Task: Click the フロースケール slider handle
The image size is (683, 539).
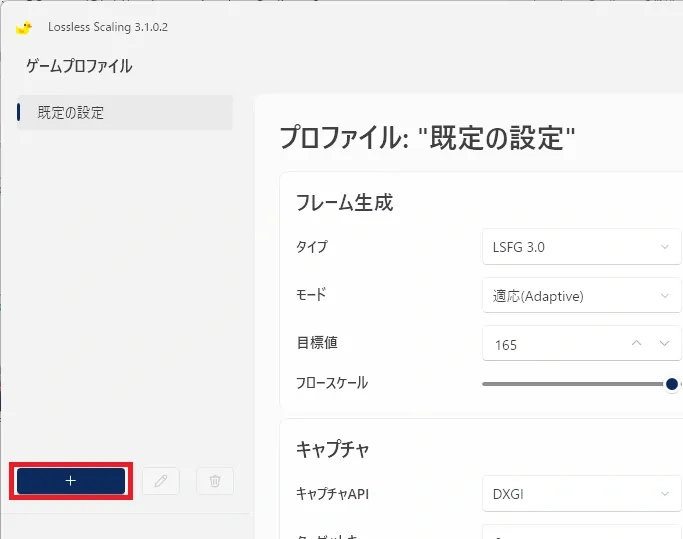Action: click(672, 384)
